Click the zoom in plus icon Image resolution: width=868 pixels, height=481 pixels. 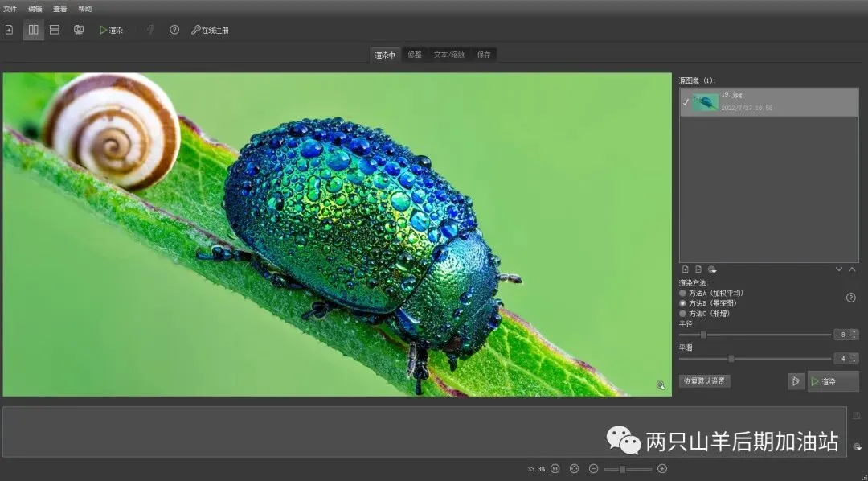[662, 469]
